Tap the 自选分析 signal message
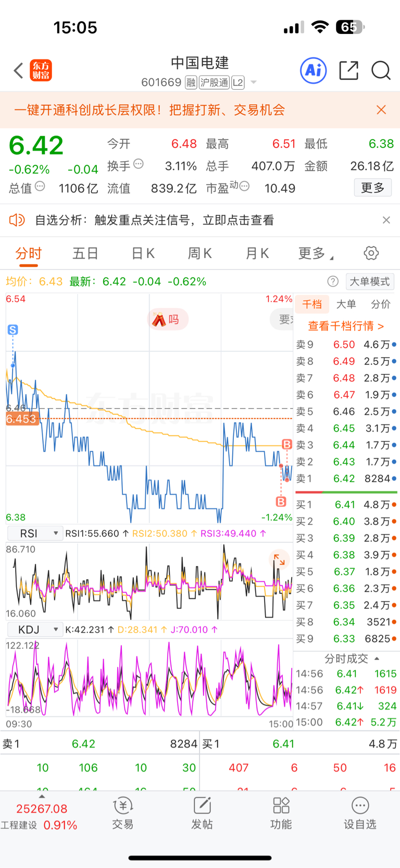400x868 pixels. coord(154,220)
